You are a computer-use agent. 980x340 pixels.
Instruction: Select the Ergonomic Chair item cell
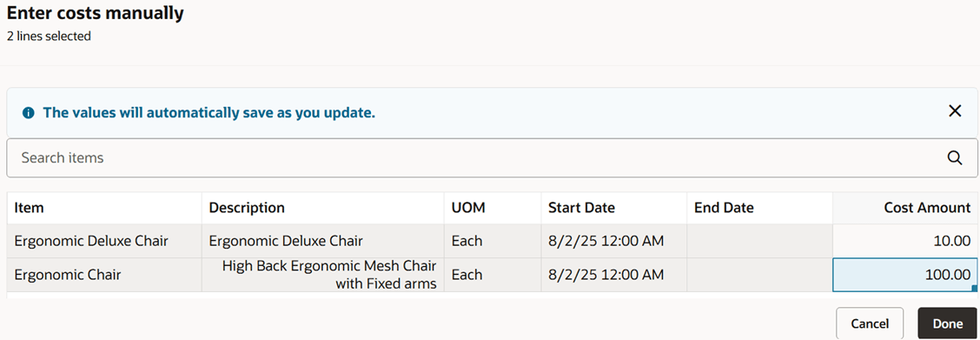point(104,275)
